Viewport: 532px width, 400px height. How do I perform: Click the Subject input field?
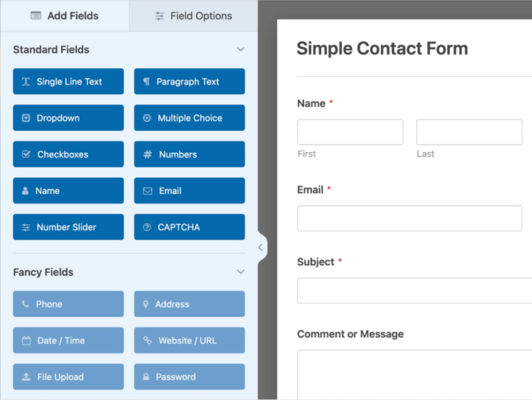[414, 291]
